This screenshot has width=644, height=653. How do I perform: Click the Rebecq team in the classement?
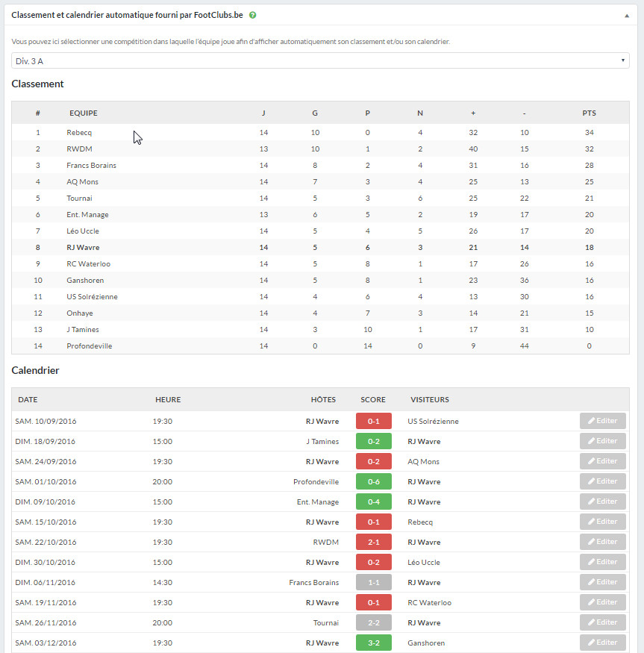[79, 132]
